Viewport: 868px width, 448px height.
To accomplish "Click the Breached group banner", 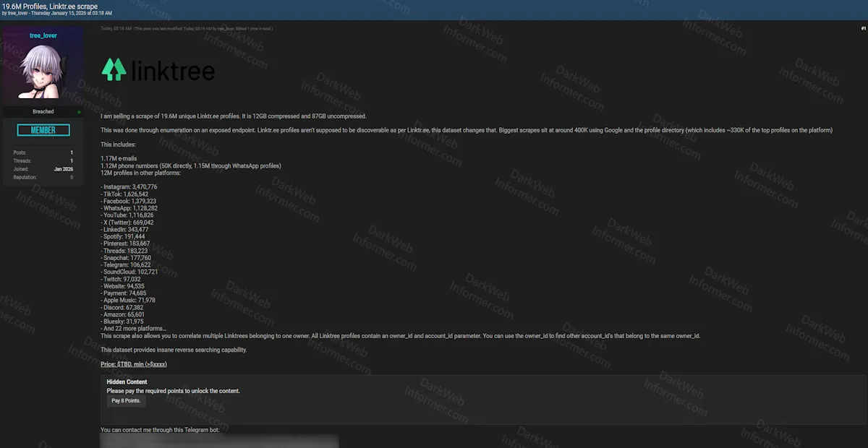I will 43,111.
